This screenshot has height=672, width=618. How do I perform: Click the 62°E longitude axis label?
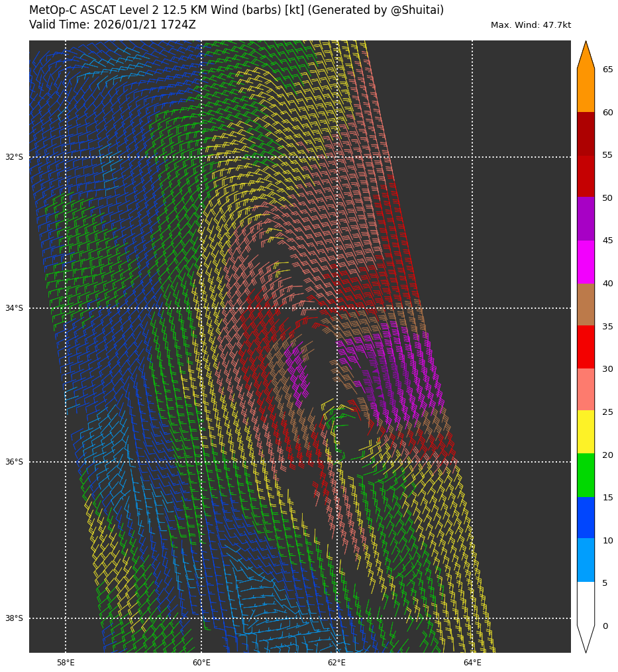(x=336, y=663)
